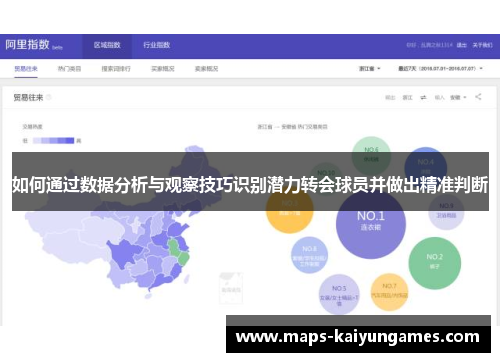Open the 热门类目 sub-tab
The image size is (500, 362).
click(x=69, y=69)
